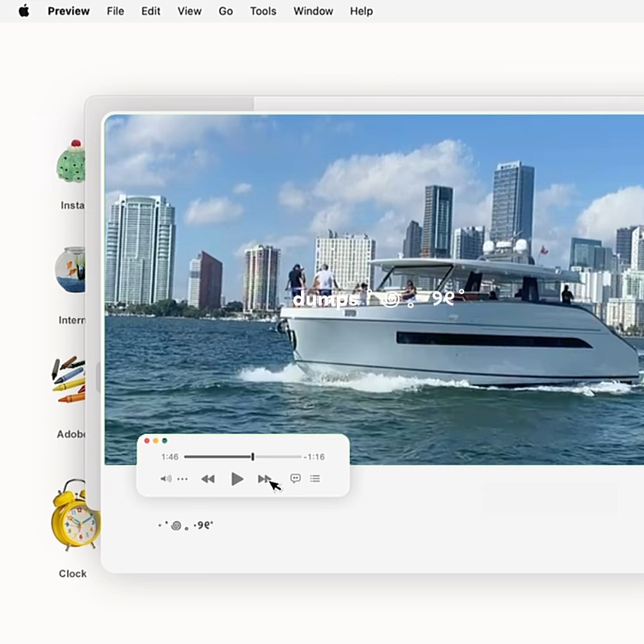Viewport: 644px width, 644px height.
Task: Click the playback progress slider handle
Action: [253, 457]
